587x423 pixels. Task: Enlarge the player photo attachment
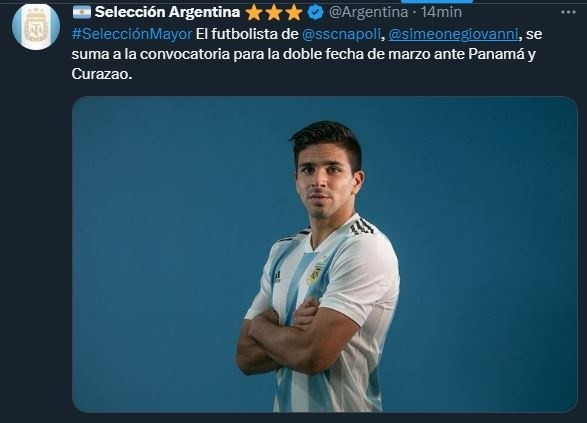coord(325,255)
